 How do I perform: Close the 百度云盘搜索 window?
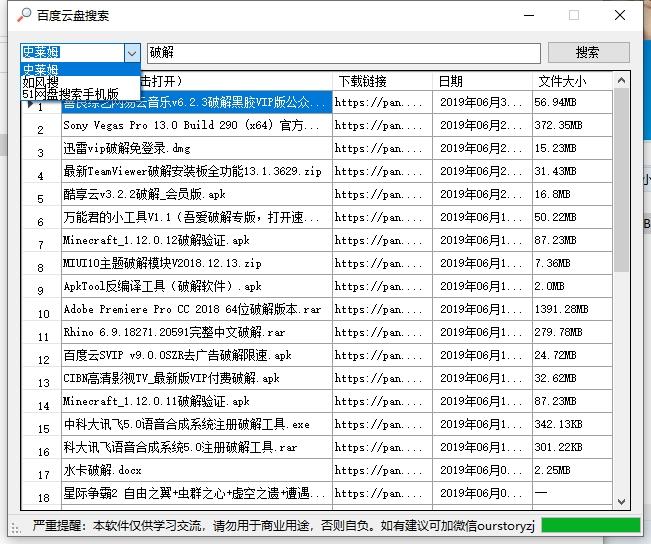(x=620, y=15)
